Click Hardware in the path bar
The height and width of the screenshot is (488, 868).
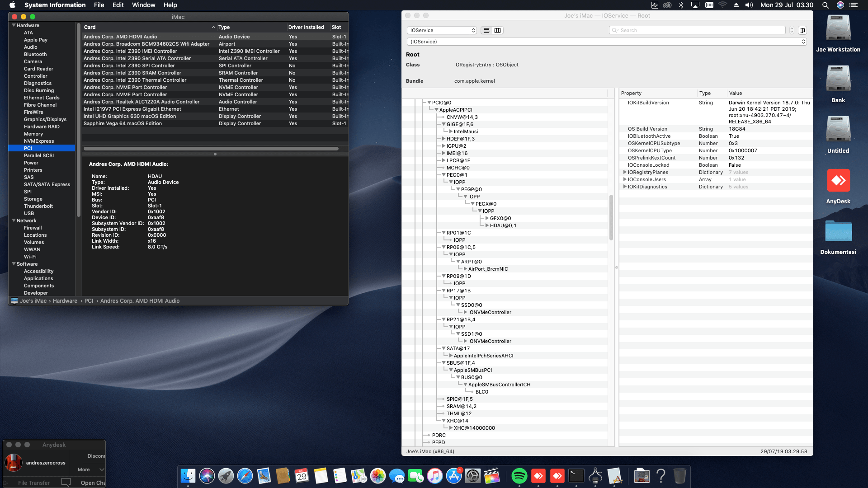click(65, 301)
